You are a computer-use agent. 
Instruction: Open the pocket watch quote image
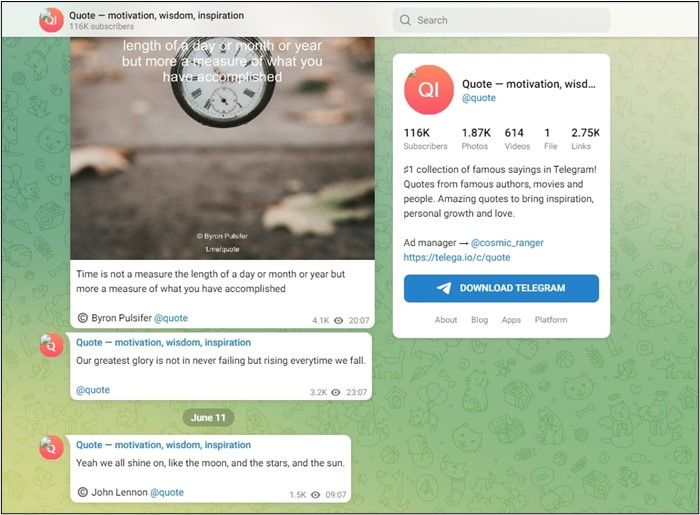tap(222, 148)
